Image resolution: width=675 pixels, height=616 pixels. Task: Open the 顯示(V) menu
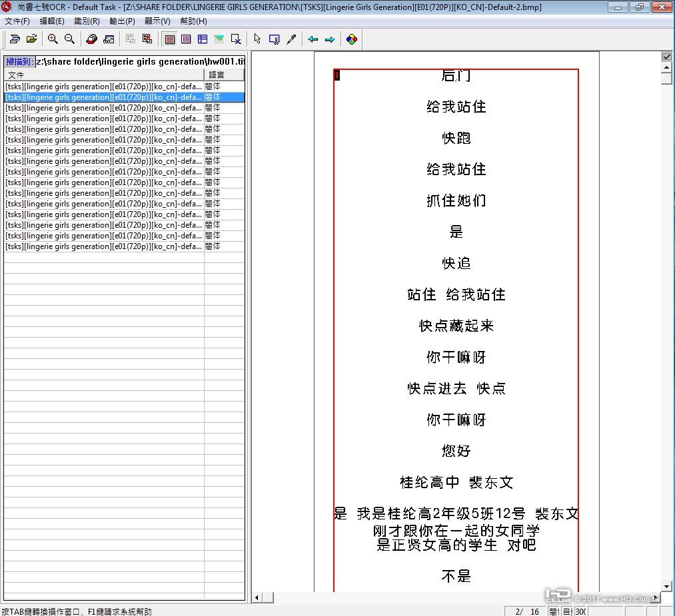pyautogui.click(x=157, y=21)
